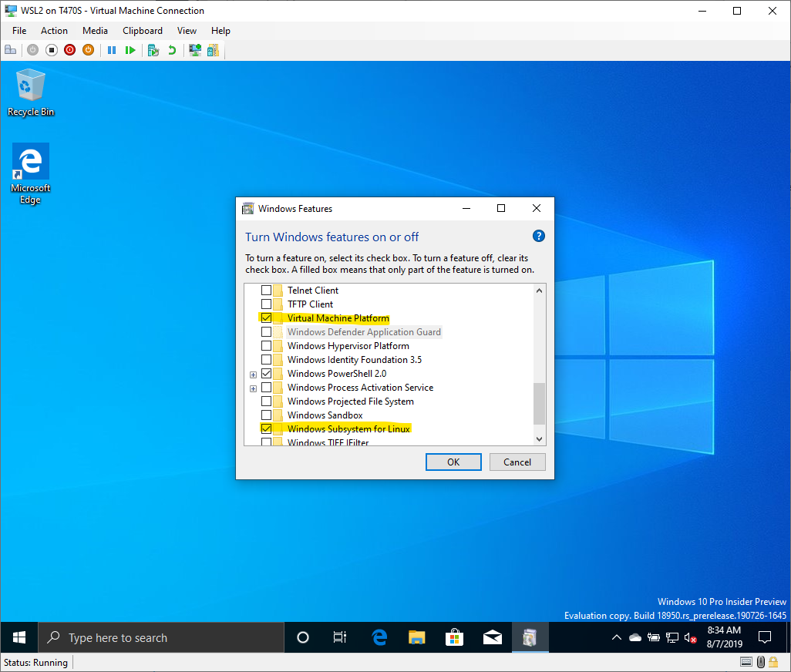Show hidden icons in the system tray
This screenshot has width=791, height=672.
[x=616, y=638]
